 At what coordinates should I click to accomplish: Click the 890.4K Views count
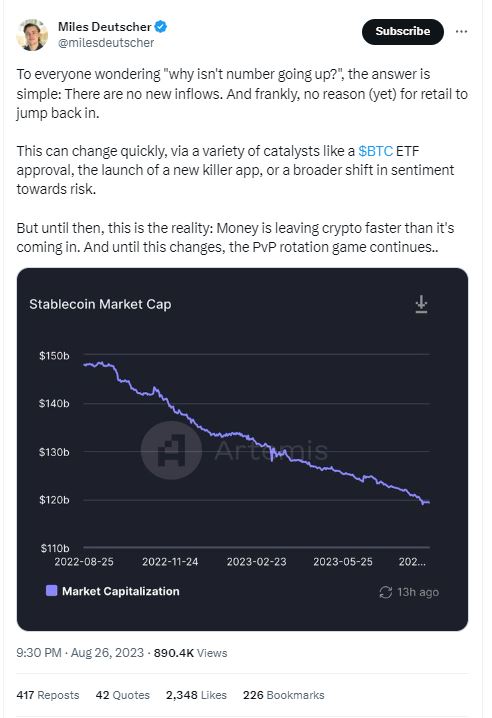coord(191,653)
